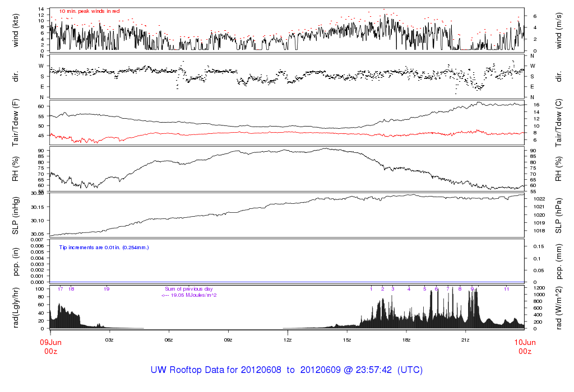Select the blue 'Tip increments' annotation
Image resolution: width=574 pixels, height=392 pixels.
[104, 247]
